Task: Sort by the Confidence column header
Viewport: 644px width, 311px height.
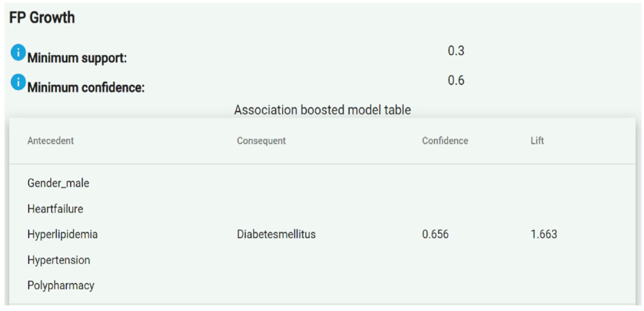Action: coord(445,141)
